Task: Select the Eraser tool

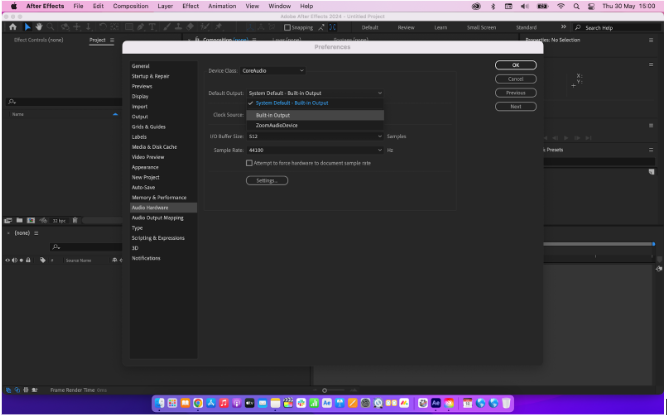Action: pos(190,27)
